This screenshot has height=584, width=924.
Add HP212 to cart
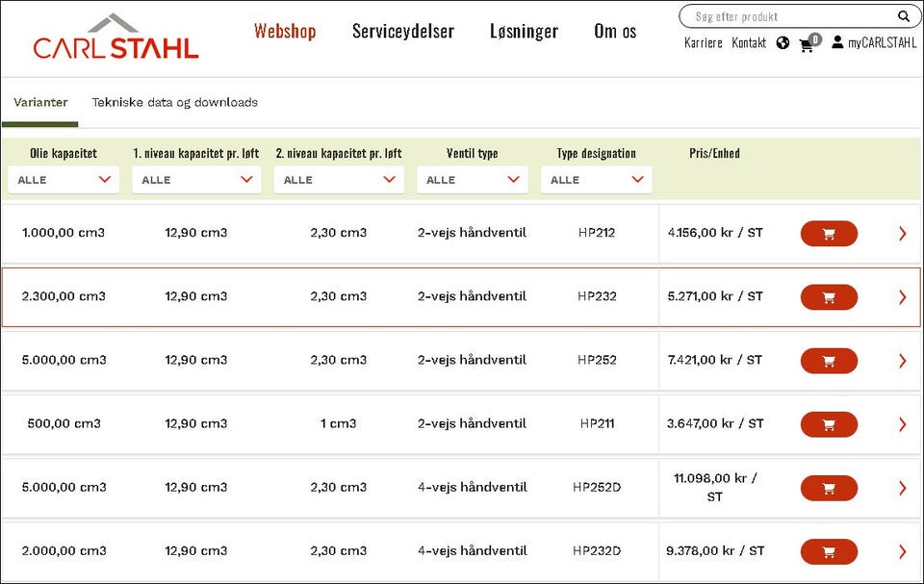(x=829, y=234)
